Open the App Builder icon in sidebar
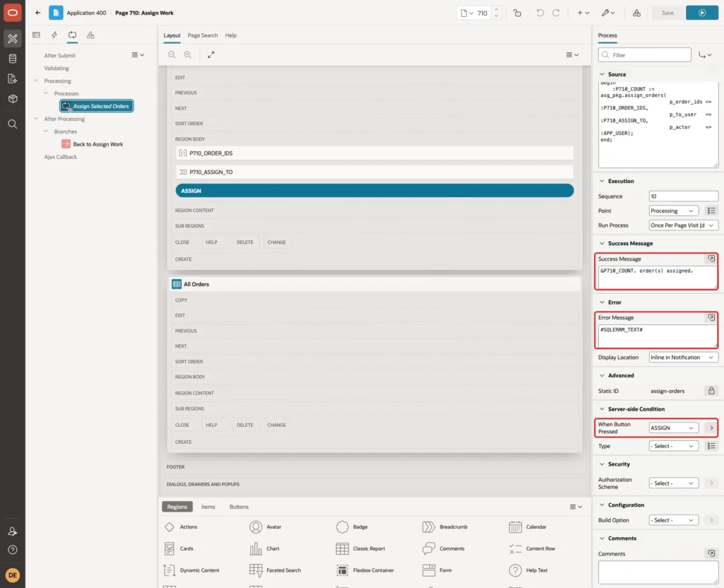This screenshot has width=724, height=588. 13,39
